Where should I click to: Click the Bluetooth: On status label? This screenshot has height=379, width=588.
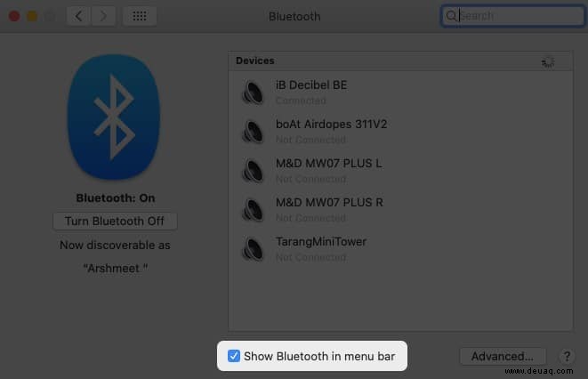point(116,198)
